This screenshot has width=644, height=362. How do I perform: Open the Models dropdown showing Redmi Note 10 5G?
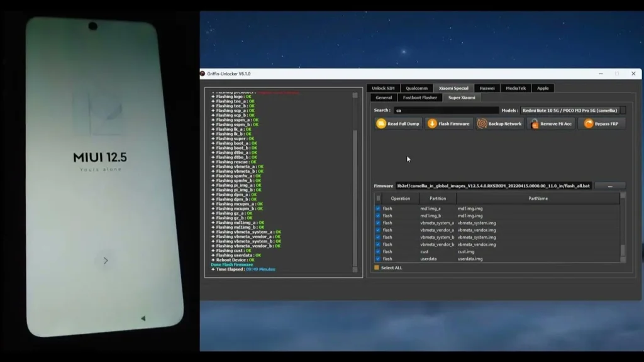click(x=573, y=111)
